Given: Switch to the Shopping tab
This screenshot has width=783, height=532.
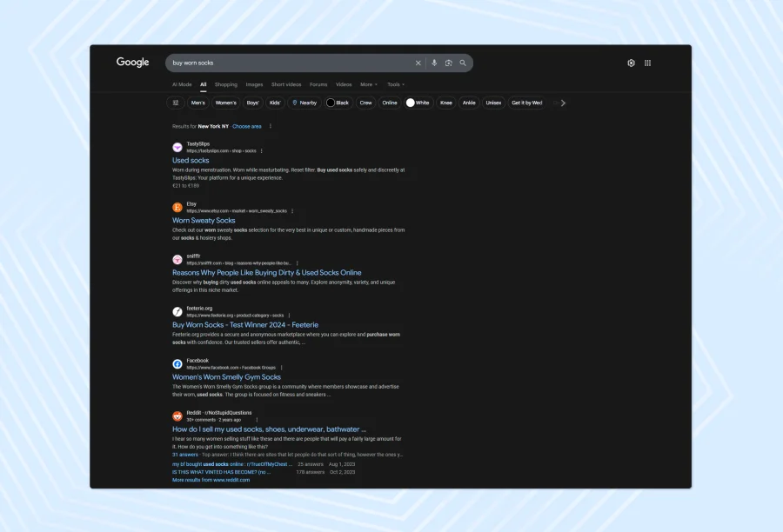Looking at the screenshot, I should pos(226,84).
